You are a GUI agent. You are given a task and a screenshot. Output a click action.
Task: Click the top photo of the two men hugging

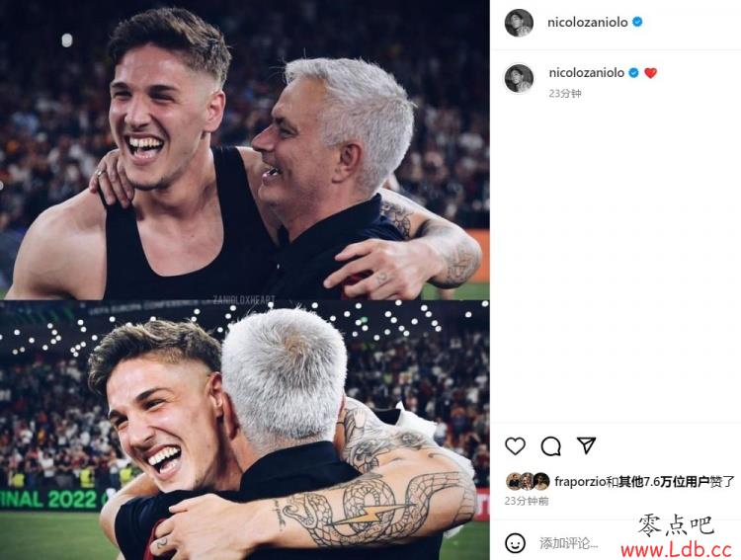pyautogui.click(x=245, y=150)
